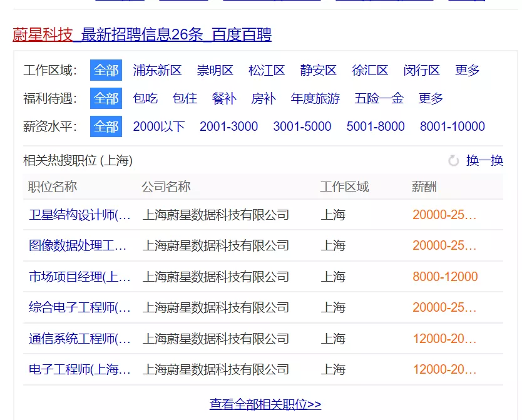Expand 更多 in the 福利待遇 row

431,98
